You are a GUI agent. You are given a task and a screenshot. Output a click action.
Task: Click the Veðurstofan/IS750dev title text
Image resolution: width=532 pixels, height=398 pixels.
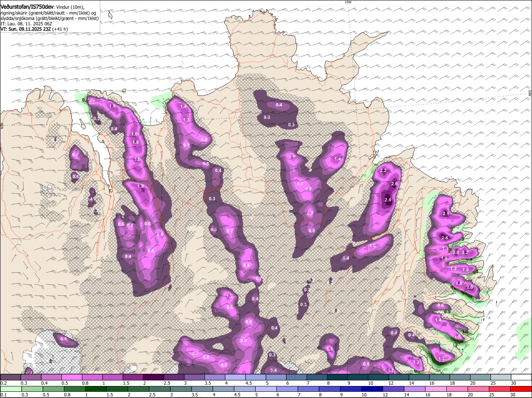pyautogui.click(x=27, y=7)
